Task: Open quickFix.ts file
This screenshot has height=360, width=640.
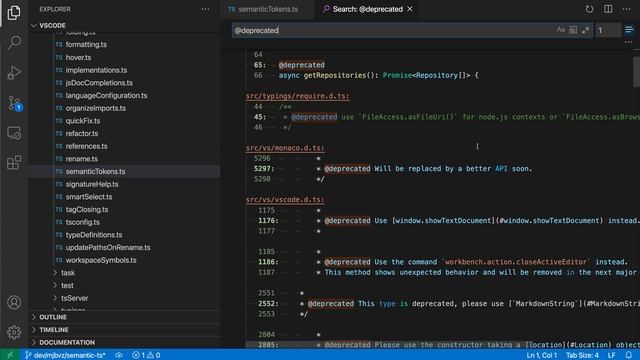Action: 83,121
